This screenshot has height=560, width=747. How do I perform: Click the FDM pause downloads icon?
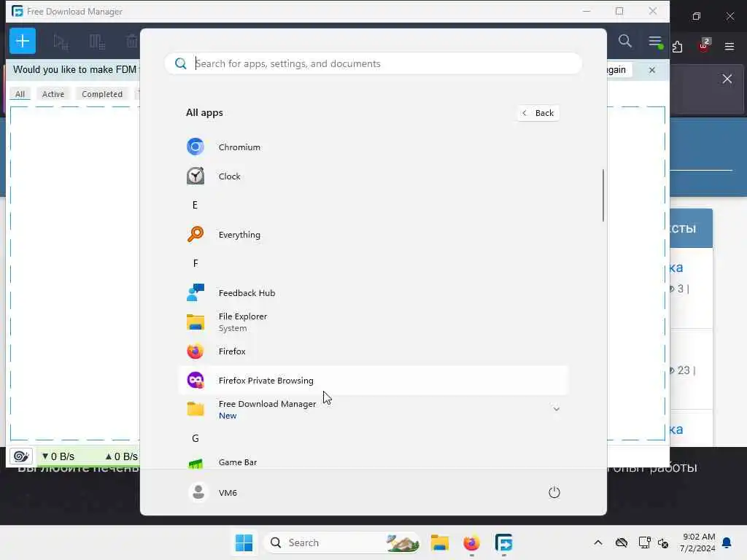coord(97,42)
